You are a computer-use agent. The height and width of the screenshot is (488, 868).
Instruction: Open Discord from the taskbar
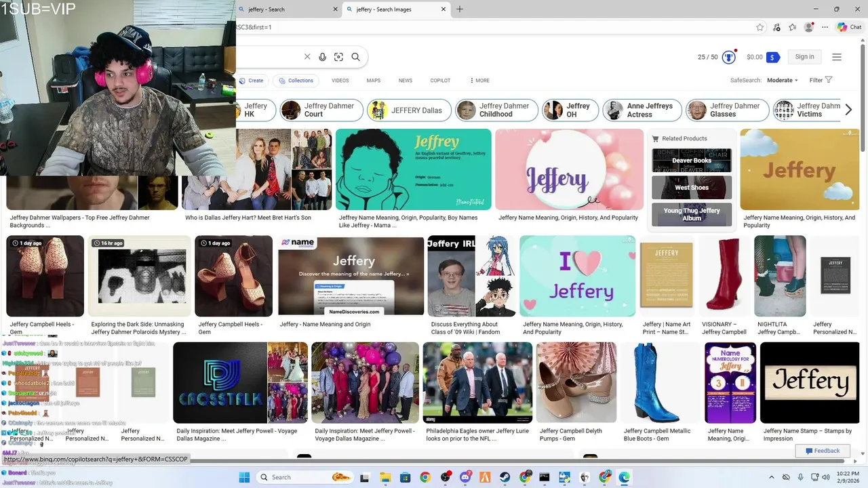[x=465, y=477]
